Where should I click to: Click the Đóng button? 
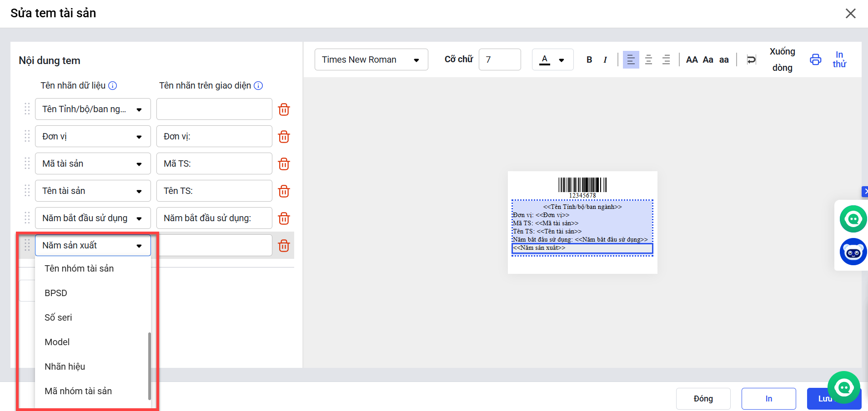pyautogui.click(x=703, y=398)
